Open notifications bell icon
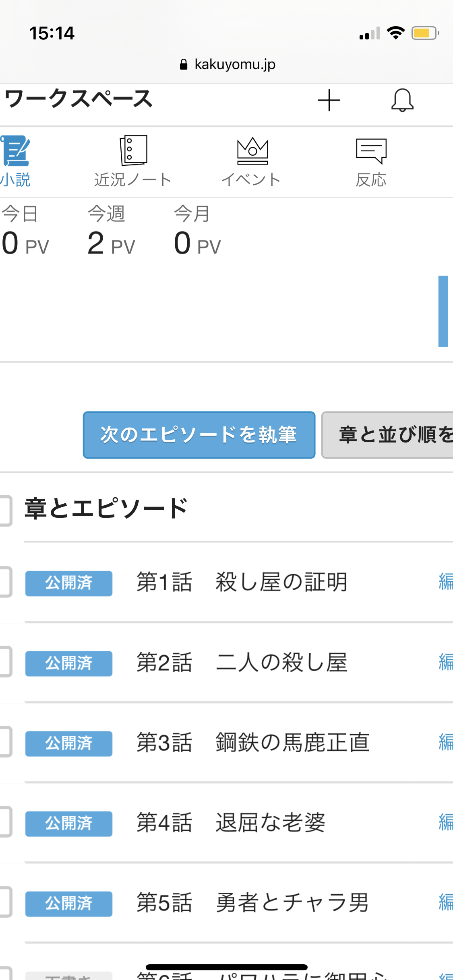 (402, 100)
